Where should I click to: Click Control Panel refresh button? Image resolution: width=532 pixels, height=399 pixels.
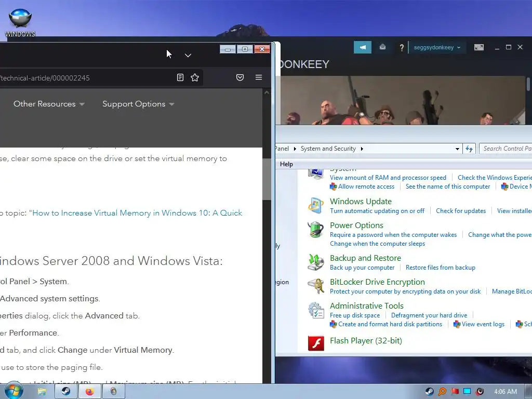[x=469, y=149]
